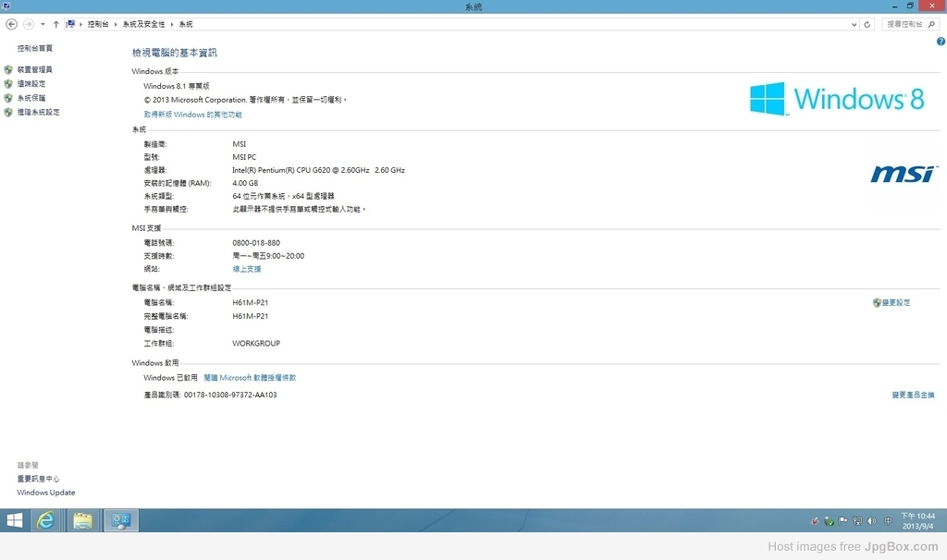
Task: Open Internet Explorer from the taskbar
Action: pyautogui.click(x=45, y=520)
